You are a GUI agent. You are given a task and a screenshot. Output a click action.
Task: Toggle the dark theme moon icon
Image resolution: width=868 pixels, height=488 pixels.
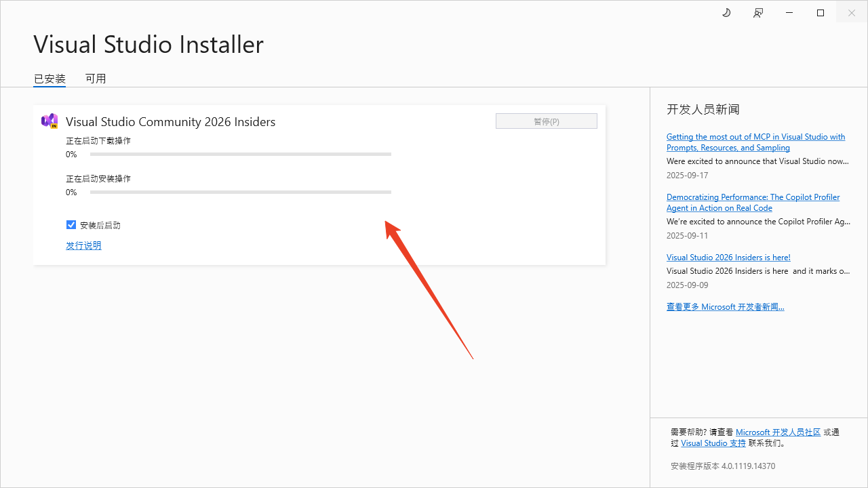726,13
